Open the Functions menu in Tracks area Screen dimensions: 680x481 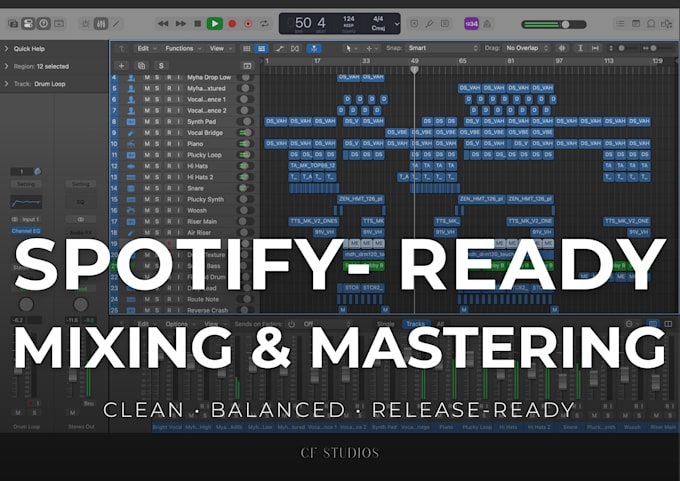pos(183,48)
